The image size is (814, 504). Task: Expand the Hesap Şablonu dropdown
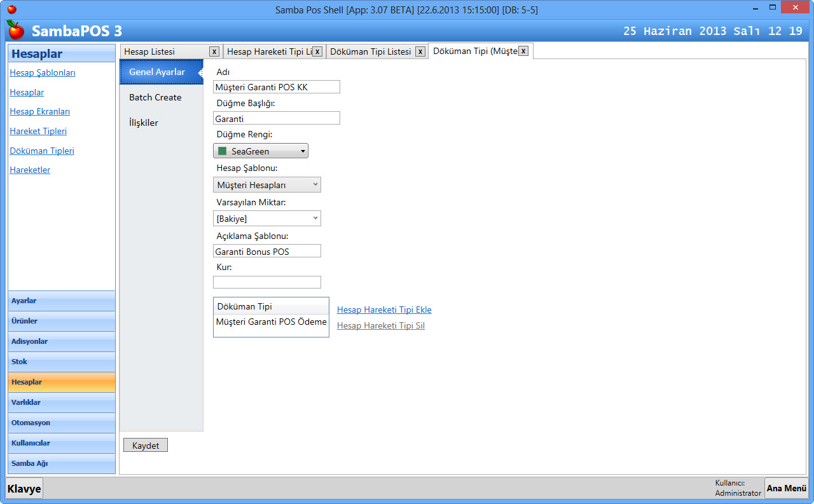pos(267,185)
